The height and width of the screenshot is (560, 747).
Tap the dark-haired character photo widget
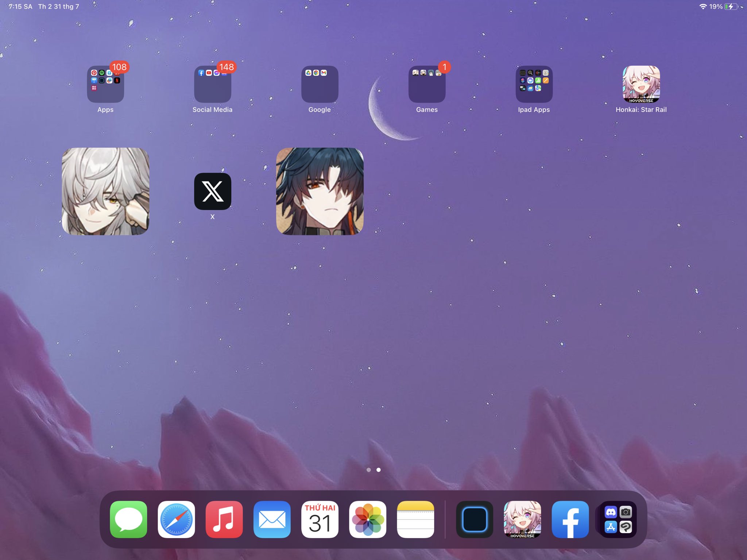[320, 191]
